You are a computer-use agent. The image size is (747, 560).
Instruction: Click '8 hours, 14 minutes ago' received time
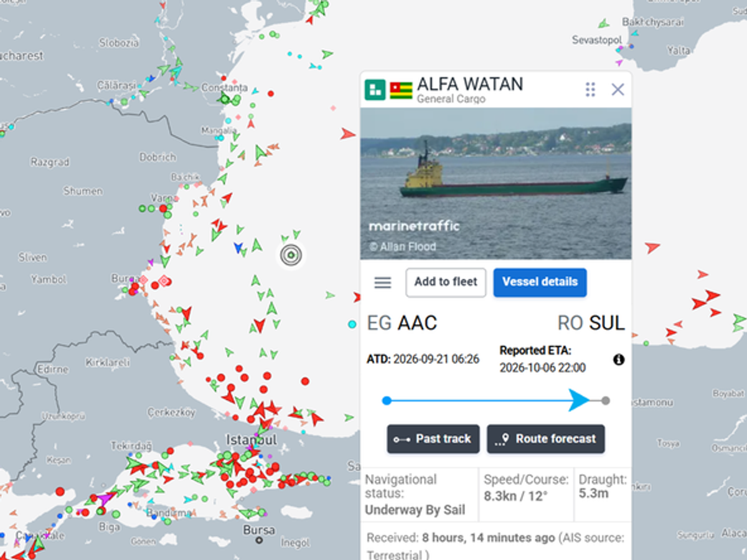pos(489,538)
